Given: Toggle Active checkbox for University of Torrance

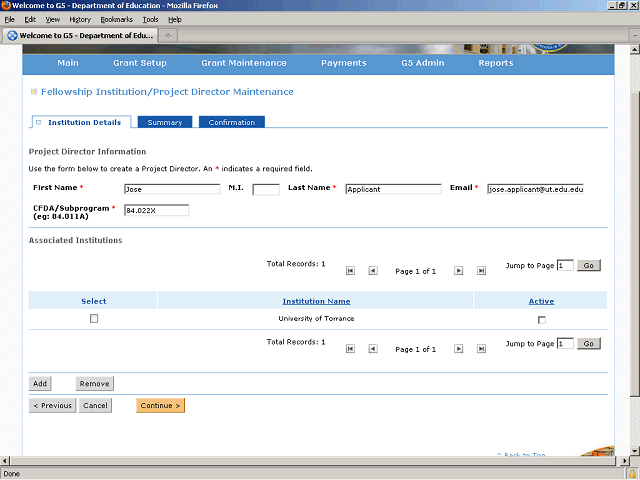Looking at the screenshot, I should pyautogui.click(x=542, y=320).
